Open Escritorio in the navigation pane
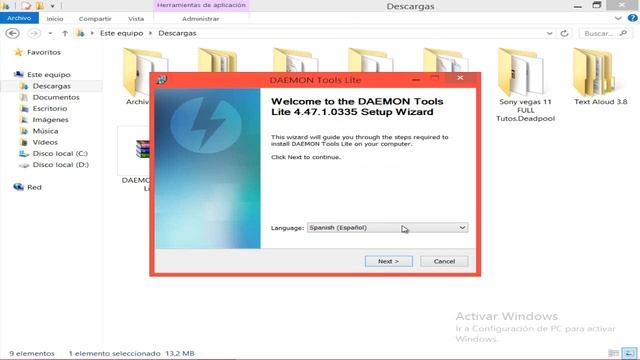This screenshot has width=640, height=360. (50, 109)
